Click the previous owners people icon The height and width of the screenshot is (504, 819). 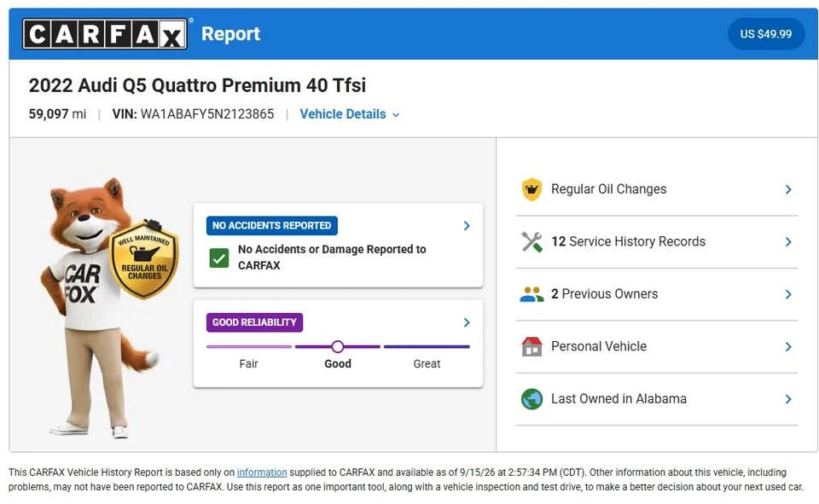[x=531, y=294]
